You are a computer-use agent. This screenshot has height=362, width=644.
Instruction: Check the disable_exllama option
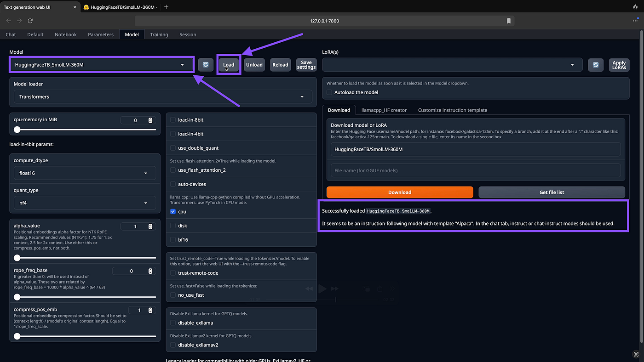pos(173,322)
